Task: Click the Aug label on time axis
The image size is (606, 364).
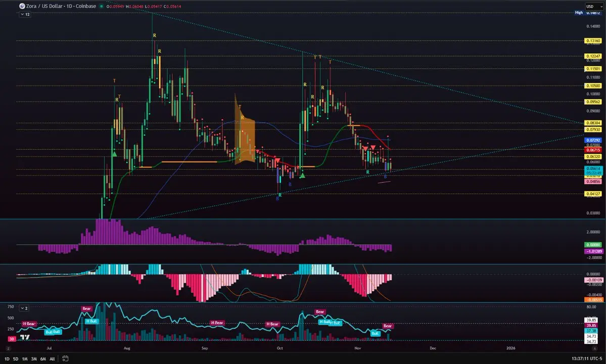Action: point(127,348)
